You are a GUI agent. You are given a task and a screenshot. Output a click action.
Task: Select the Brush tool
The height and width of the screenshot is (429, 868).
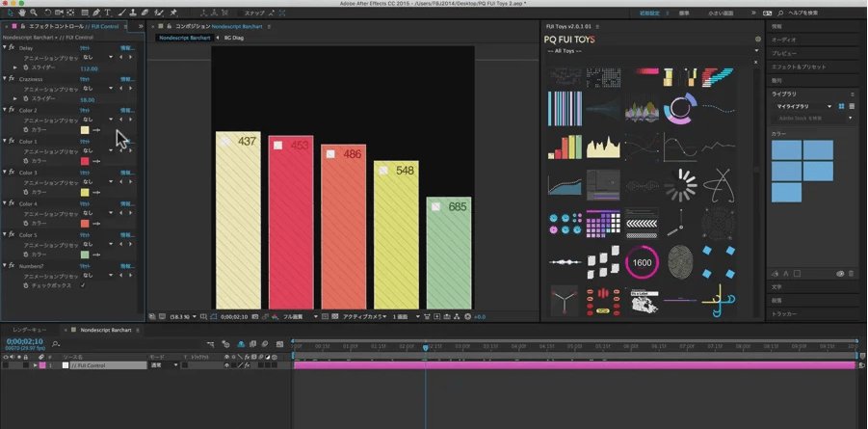pos(121,13)
